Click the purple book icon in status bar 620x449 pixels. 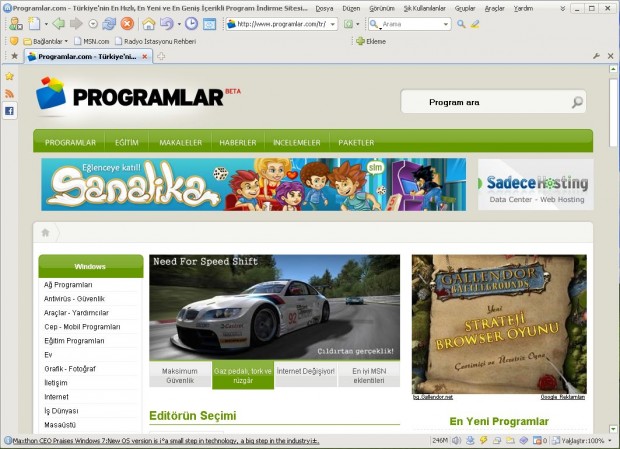pos(524,440)
